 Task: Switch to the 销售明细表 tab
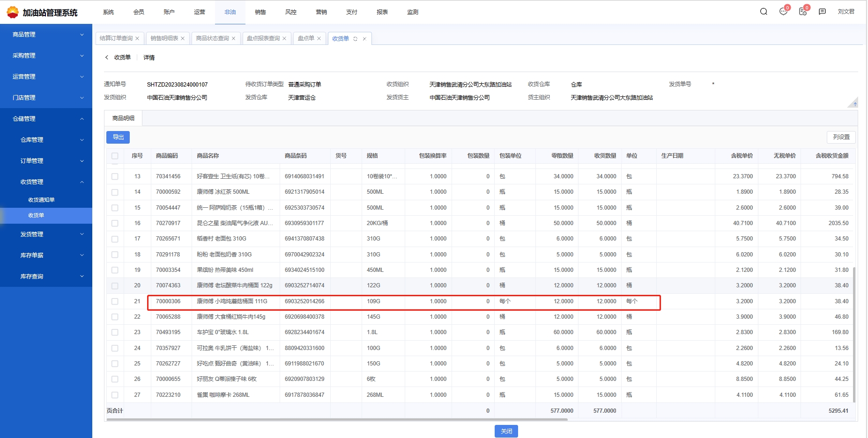point(164,38)
